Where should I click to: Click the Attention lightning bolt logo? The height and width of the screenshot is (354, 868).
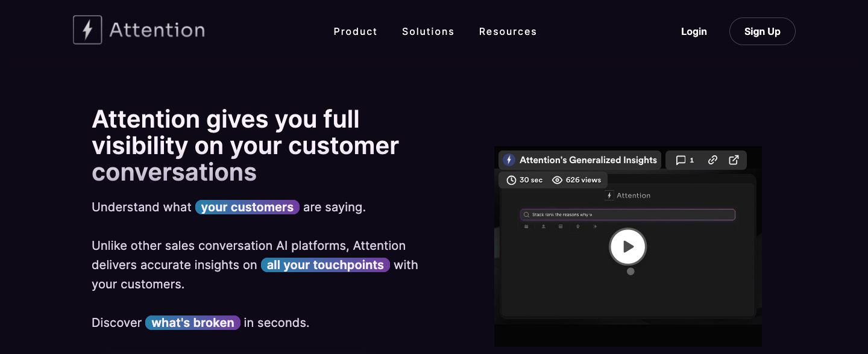pos(87,30)
